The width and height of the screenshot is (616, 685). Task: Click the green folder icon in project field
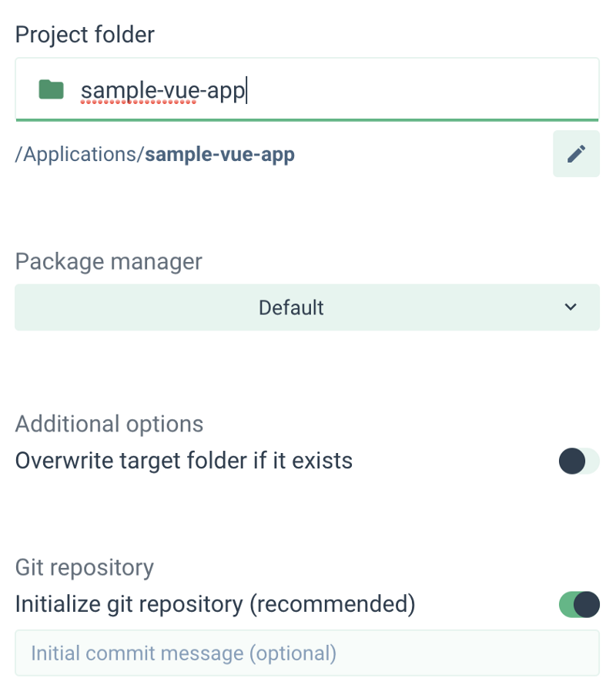coord(51,90)
